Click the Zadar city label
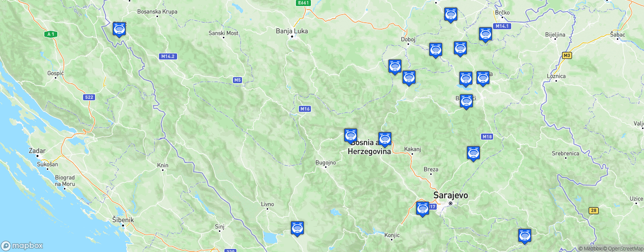The width and height of the screenshot is (644, 252). [37, 151]
